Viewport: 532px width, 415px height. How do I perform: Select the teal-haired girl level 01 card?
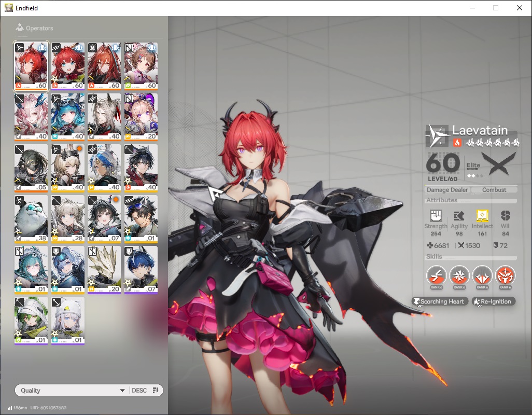(31, 270)
